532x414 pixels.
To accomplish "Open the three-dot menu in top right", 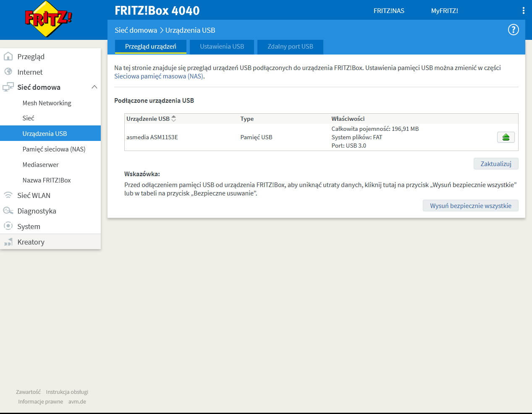I will (x=523, y=10).
